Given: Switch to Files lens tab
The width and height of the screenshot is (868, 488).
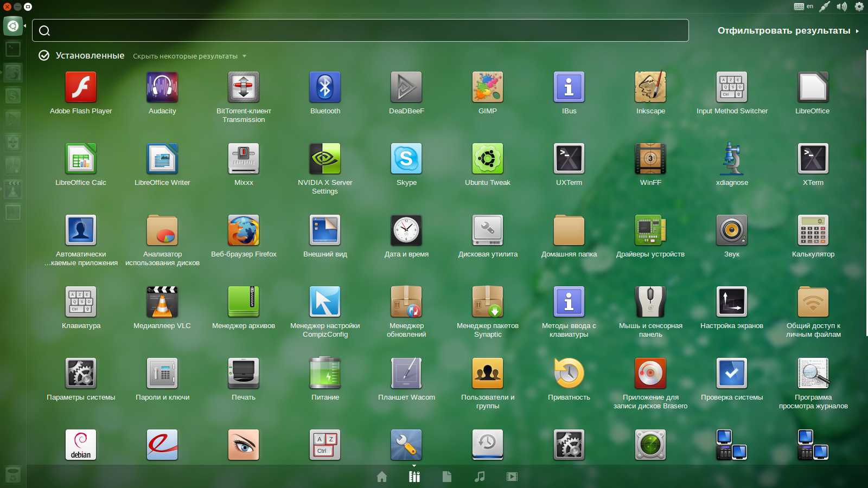Looking at the screenshot, I should [x=447, y=477].
